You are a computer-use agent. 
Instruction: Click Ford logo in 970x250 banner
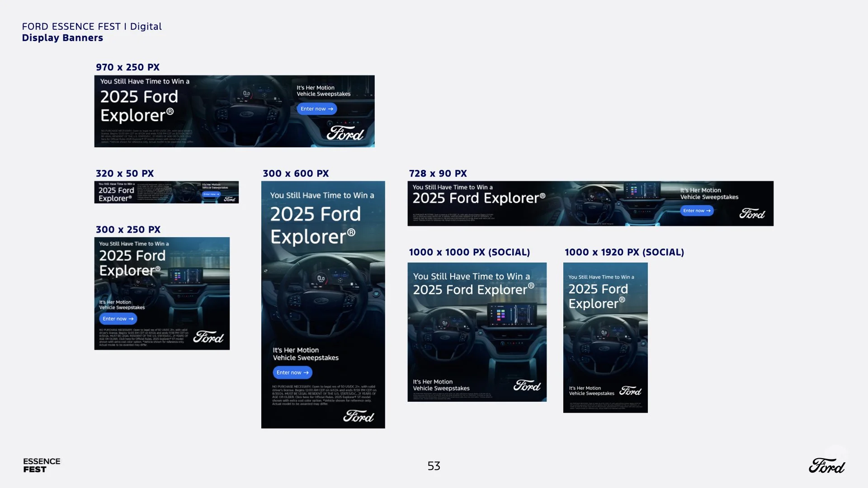coord(345,133)
